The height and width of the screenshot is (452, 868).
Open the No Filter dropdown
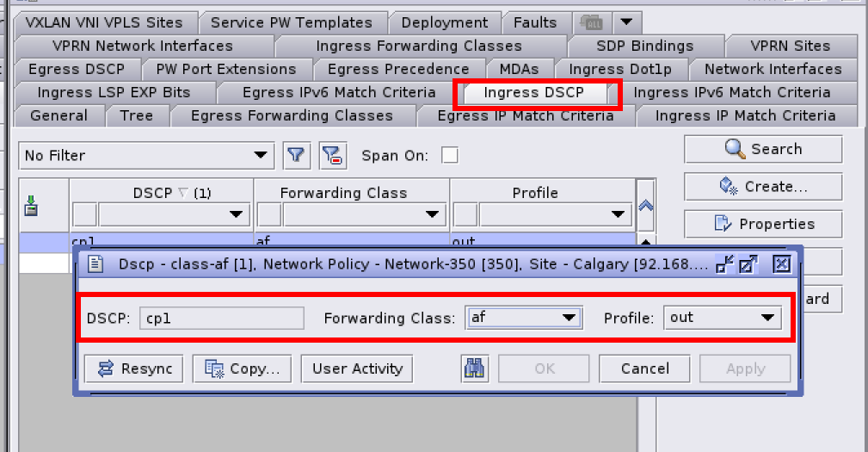point(145,155)
